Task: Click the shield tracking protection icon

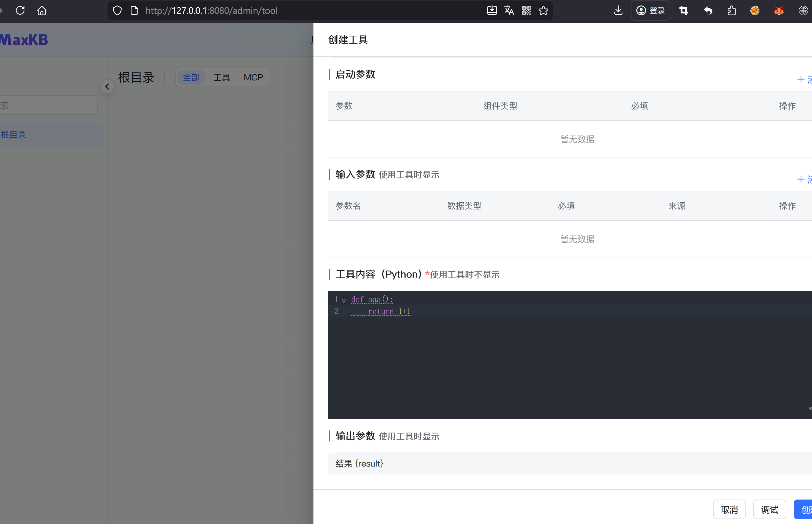Action: (x=117, y=11)
